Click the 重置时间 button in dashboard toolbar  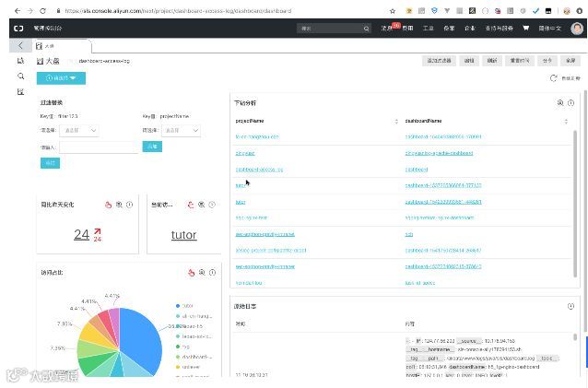(x=520, y=60)
